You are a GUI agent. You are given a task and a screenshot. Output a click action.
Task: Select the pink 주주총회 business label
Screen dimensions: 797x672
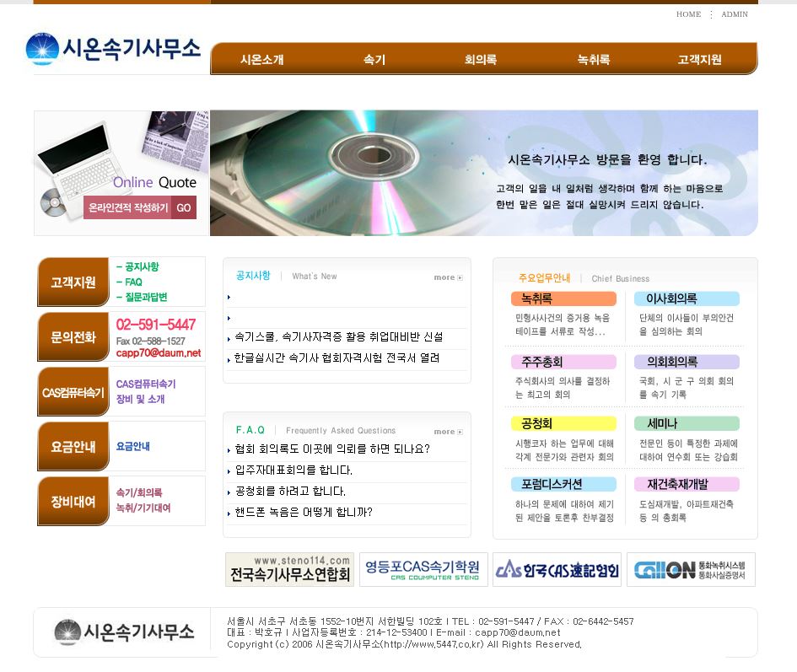click(563, 362)
